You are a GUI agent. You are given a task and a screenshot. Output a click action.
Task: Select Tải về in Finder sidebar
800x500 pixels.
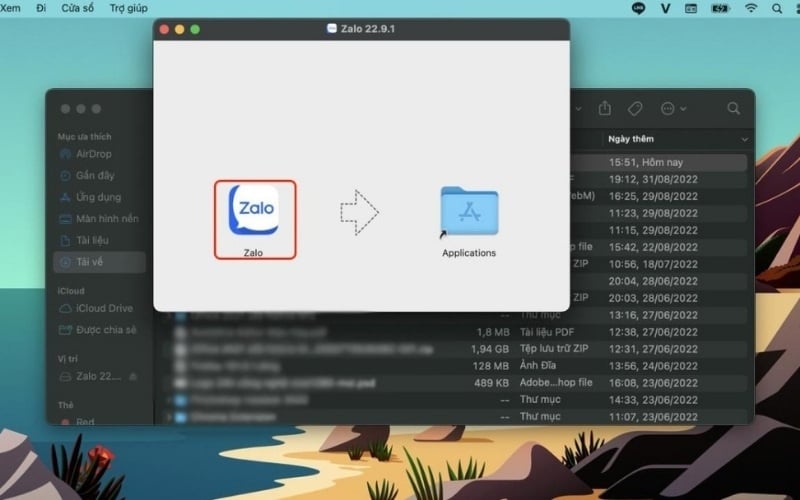(x=100, y=262)
